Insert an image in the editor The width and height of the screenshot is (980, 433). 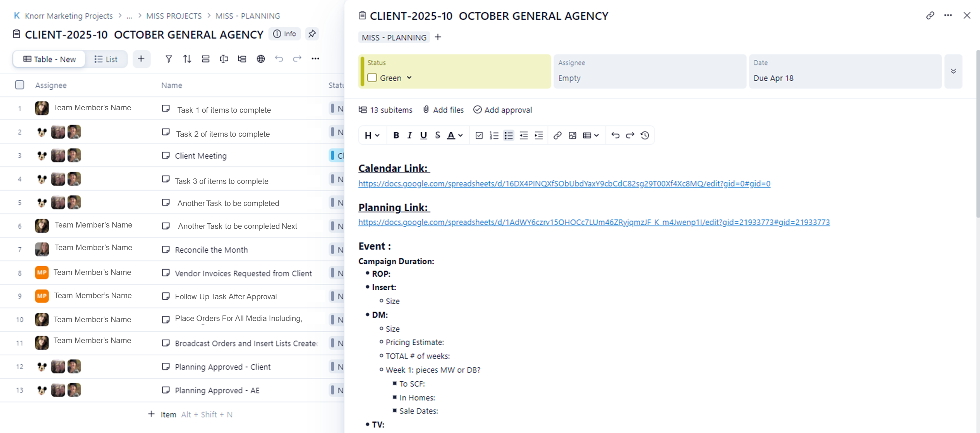coord(572,135)
